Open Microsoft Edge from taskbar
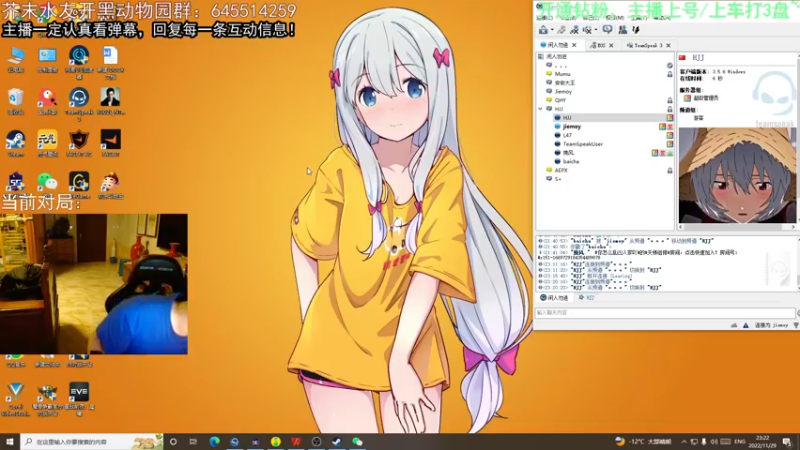The image size is (800, 450). 214,441
